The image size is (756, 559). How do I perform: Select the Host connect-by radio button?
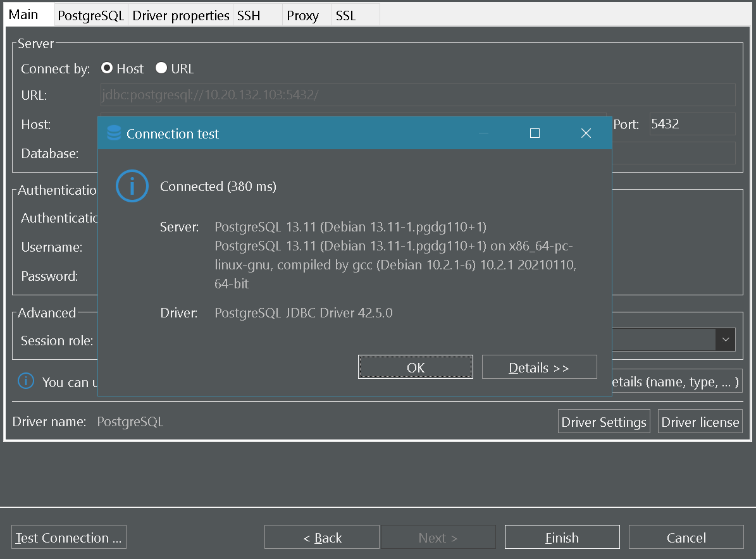pyautogui.click(x=107, y=68)
